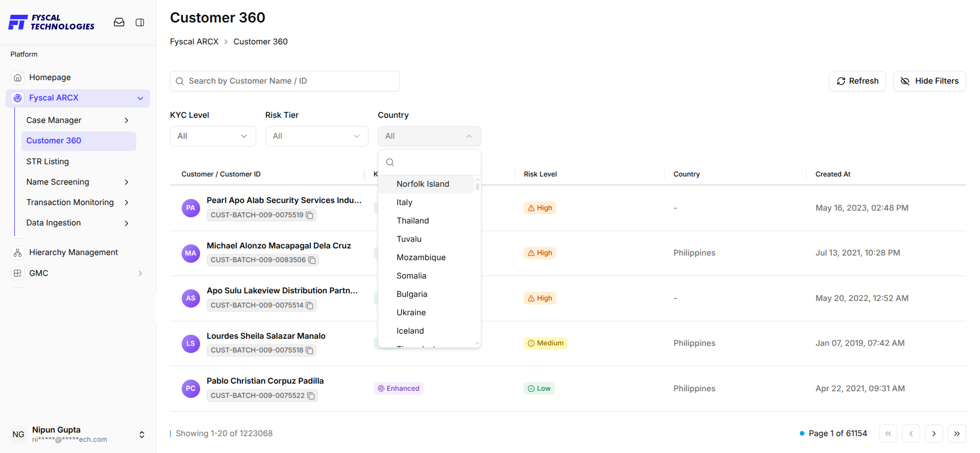The image size is (980, 453).
Task: Expand Transaction Monitoring submenu arrow
Action: 127,203
